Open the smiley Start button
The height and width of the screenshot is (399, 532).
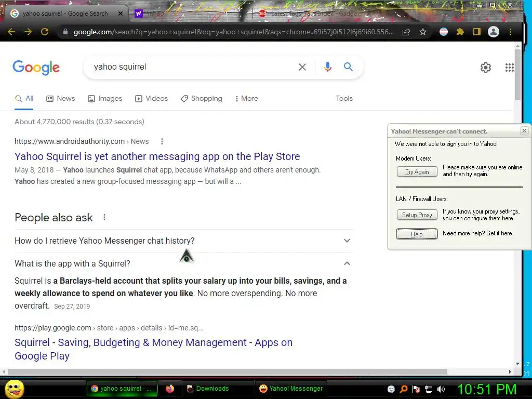(14, 389)
